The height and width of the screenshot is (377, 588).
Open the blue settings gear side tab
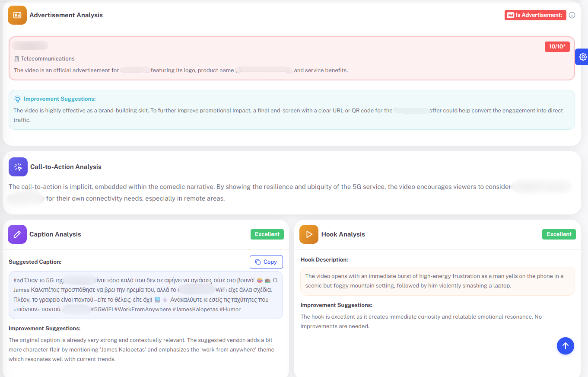tap(582, 57)
